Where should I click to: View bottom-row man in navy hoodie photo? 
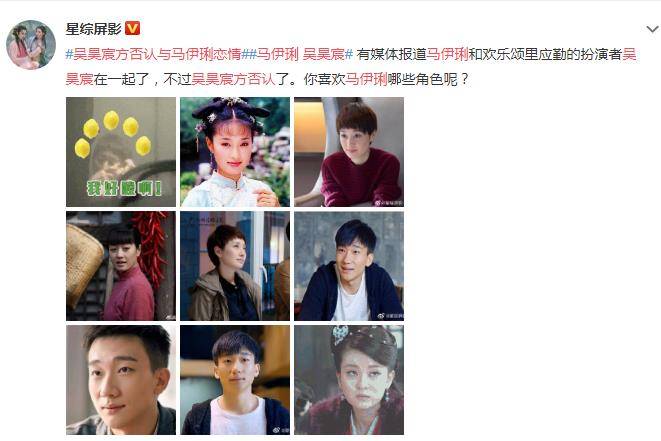(235, 380)
